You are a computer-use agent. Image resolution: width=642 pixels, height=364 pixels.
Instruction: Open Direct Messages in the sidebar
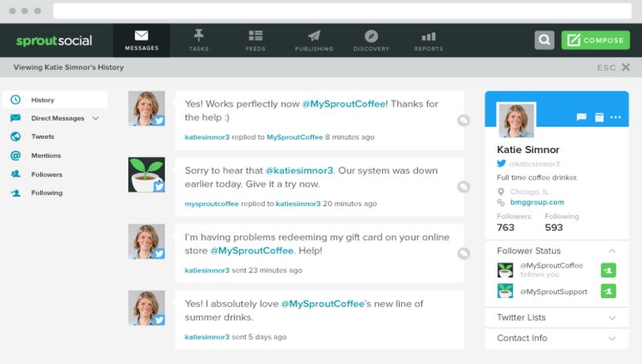(x=58, y=118)
